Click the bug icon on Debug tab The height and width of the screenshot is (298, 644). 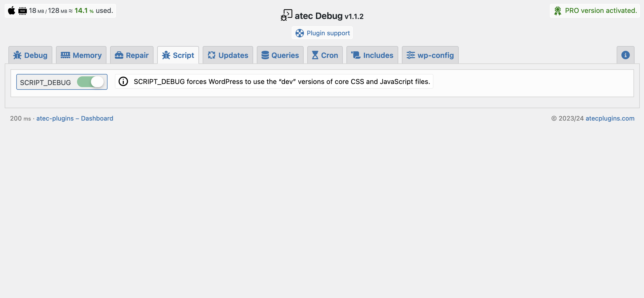coord(17,55)
